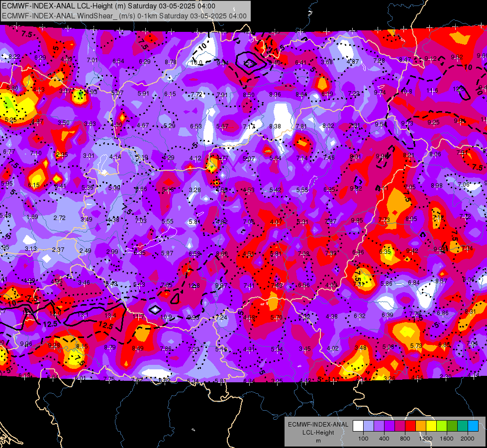Click the red swatch in the legend

pyautogui.click(x=410, y=426)
